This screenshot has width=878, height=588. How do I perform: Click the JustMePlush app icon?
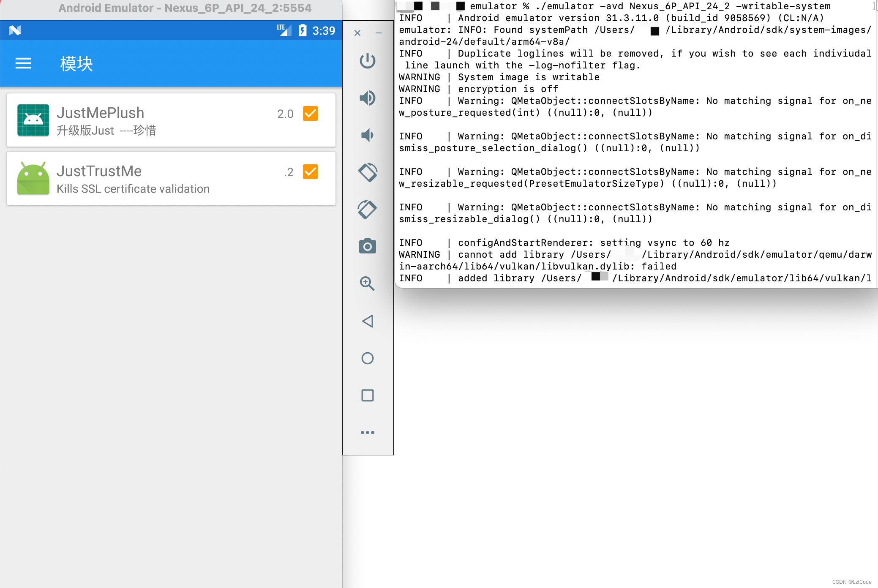click(x=33, y=120)
